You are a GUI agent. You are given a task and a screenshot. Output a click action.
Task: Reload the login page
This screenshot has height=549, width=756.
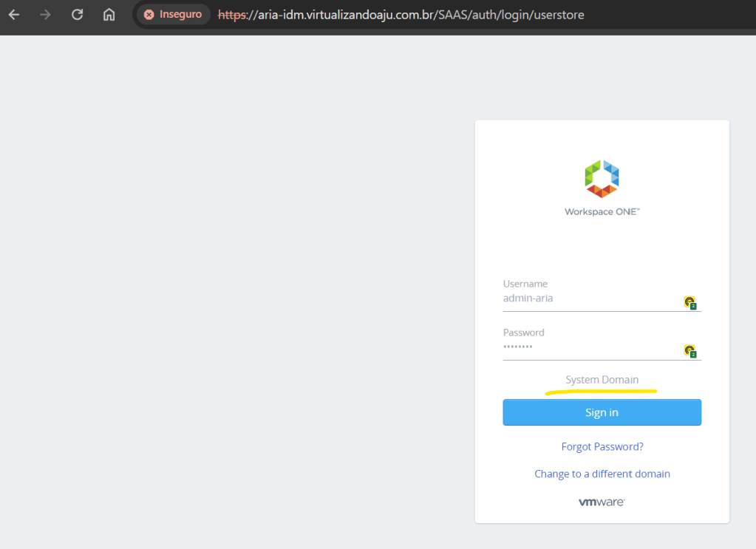(77, 15)
